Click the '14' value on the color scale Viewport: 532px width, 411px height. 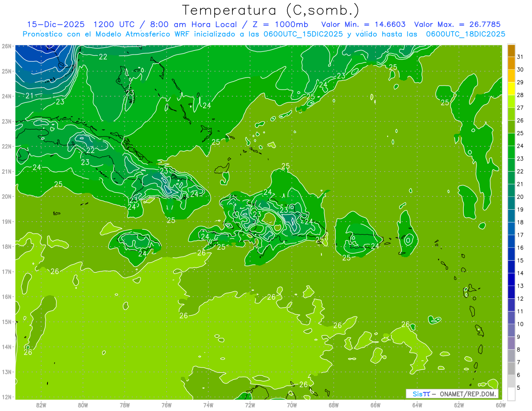(520, 273)
